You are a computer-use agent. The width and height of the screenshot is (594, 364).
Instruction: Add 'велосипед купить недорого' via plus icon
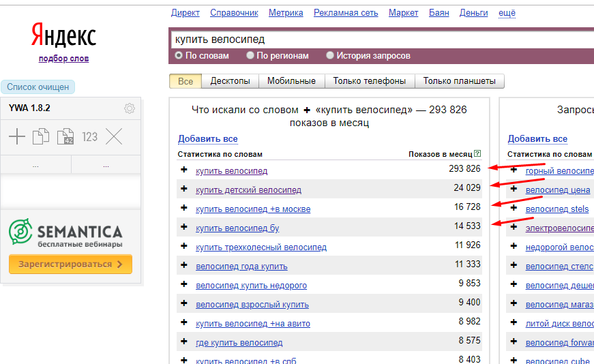click(x=184, y=284)
